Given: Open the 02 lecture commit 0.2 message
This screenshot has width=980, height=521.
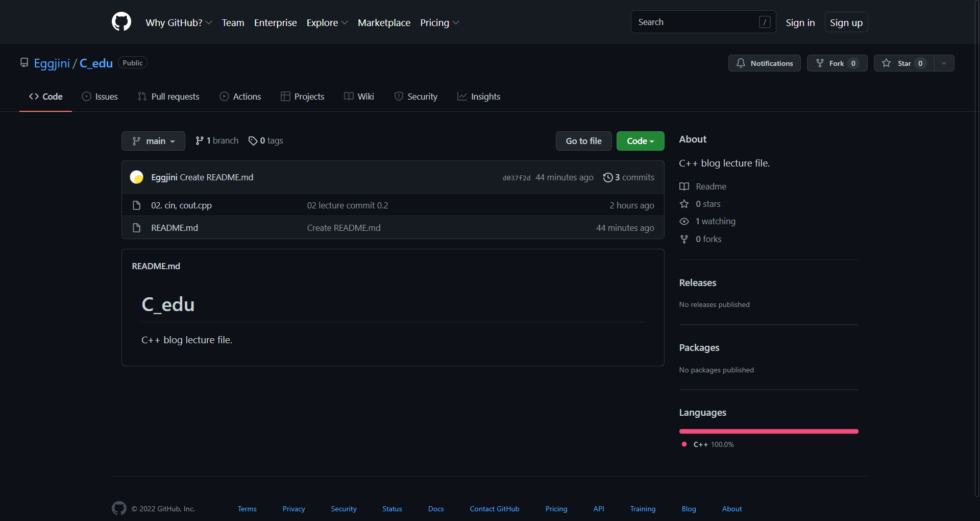Looking at the screenshot, I should pyautogui.click(x=348, y=205).
